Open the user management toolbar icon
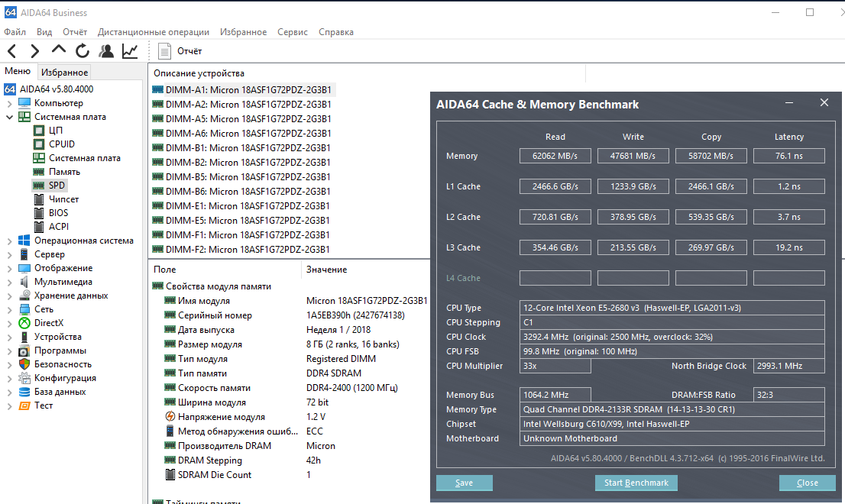The height and width of the screenshot is (504, 845). coord(106,51)
